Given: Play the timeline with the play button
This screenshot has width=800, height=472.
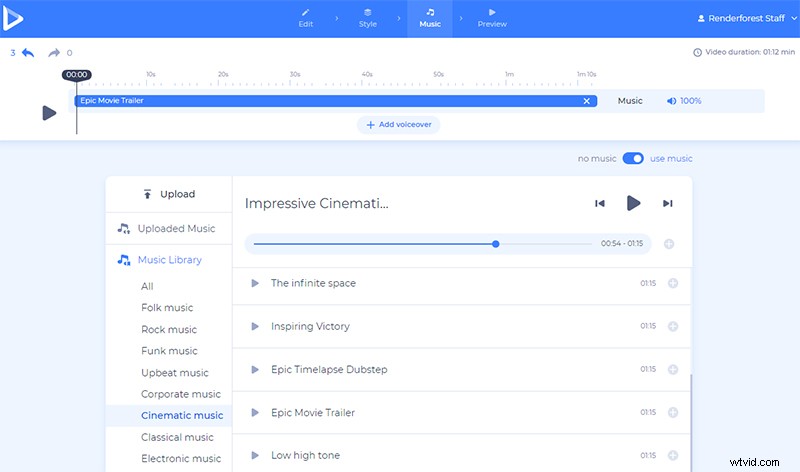Looking at the screenshot, I should pos(49,113).
